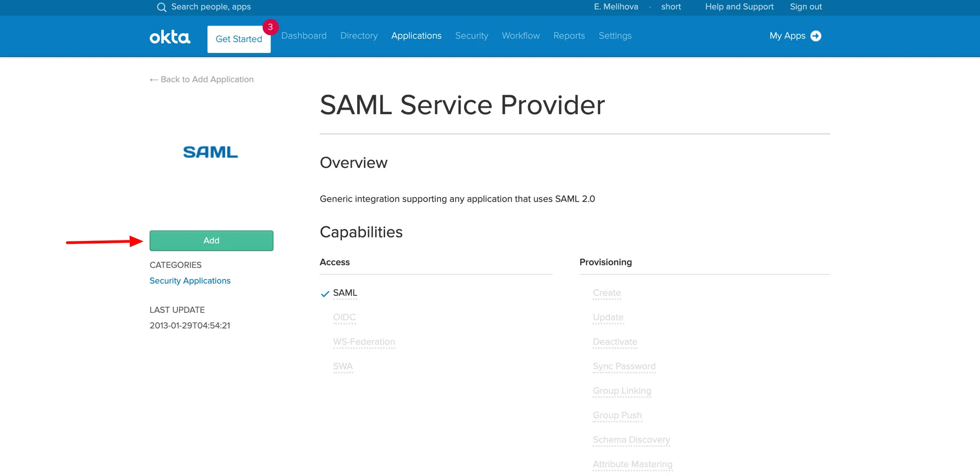The image size is (980, 476).
Task: Go back to Add Application
Action: [x=201, y=79]
